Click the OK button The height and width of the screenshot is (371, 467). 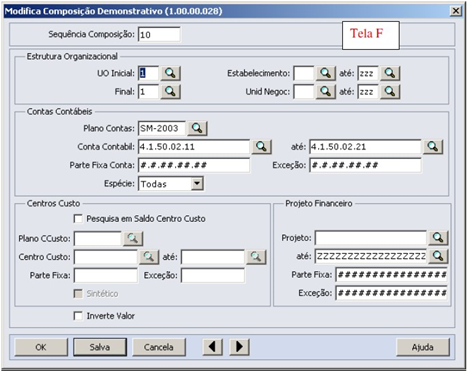[41, 347]
